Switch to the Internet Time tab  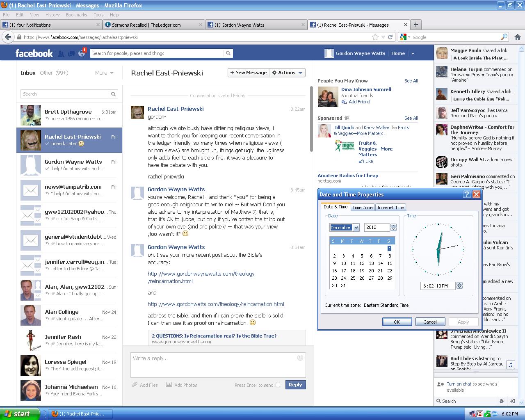click(390, 208)
